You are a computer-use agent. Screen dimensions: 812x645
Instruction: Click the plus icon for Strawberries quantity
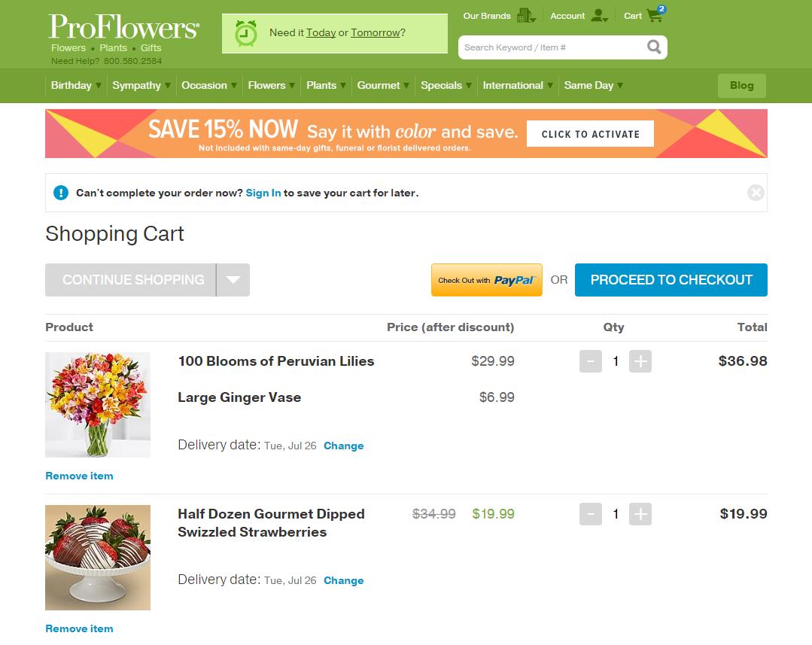640,514
